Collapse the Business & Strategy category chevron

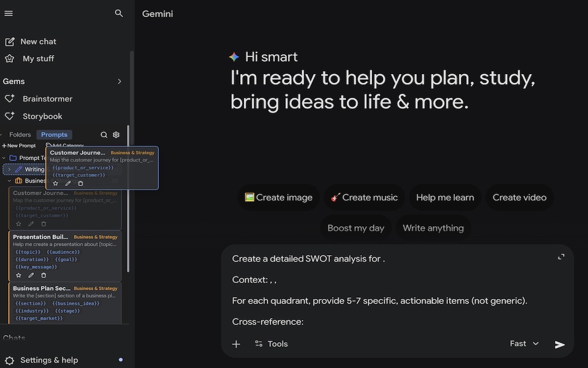pos(9,181)
